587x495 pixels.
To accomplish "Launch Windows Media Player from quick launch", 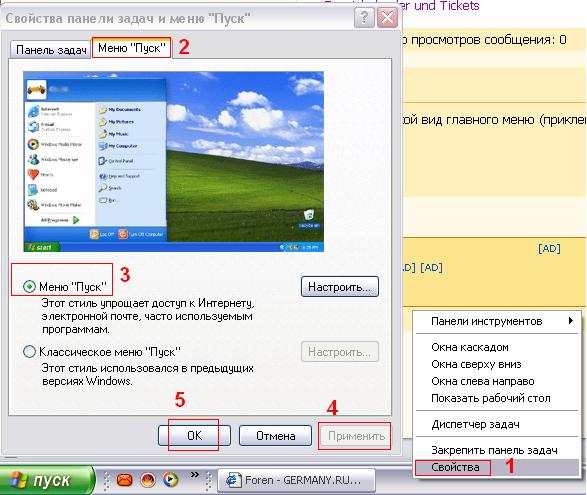I will tap(170, 480).
